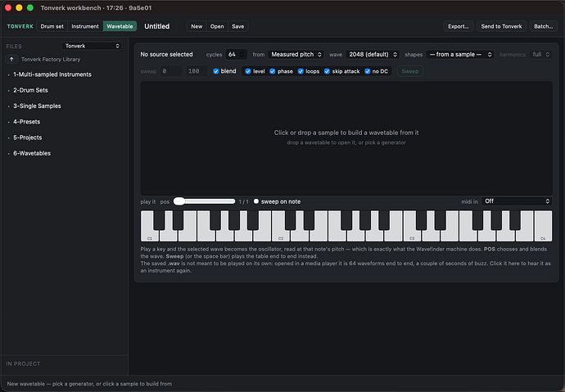Expand the 3-Single Samples folder
Viewport: 565px width, 392px height.
pyautogui.click(x=37, y=106)
